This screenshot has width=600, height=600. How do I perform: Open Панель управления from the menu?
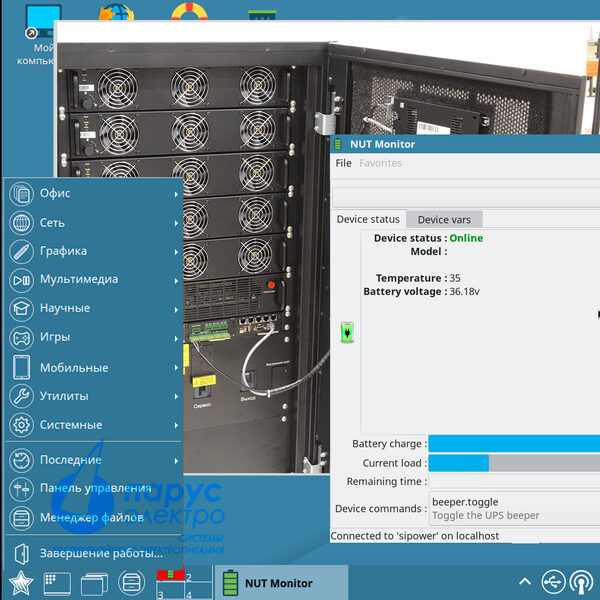[94, 489]
